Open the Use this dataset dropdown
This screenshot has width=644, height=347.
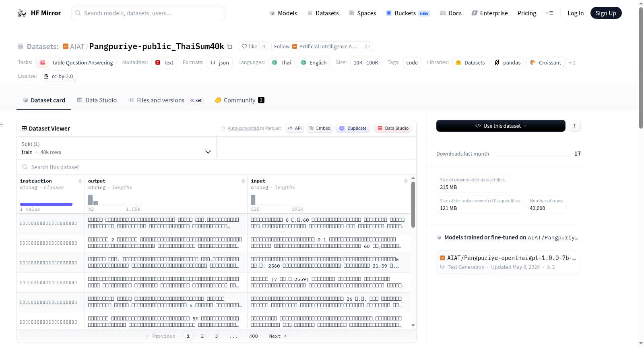[501, 126]
